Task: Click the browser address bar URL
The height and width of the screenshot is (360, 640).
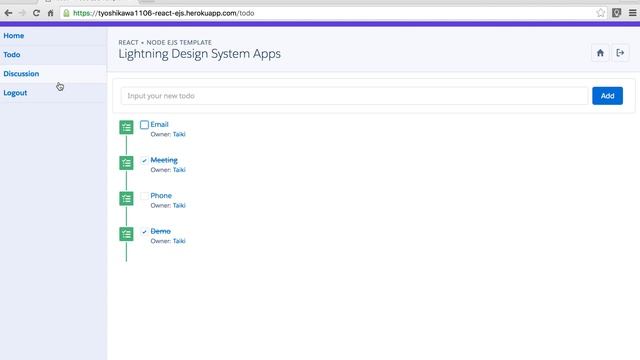Action: (x=164, y=13)
